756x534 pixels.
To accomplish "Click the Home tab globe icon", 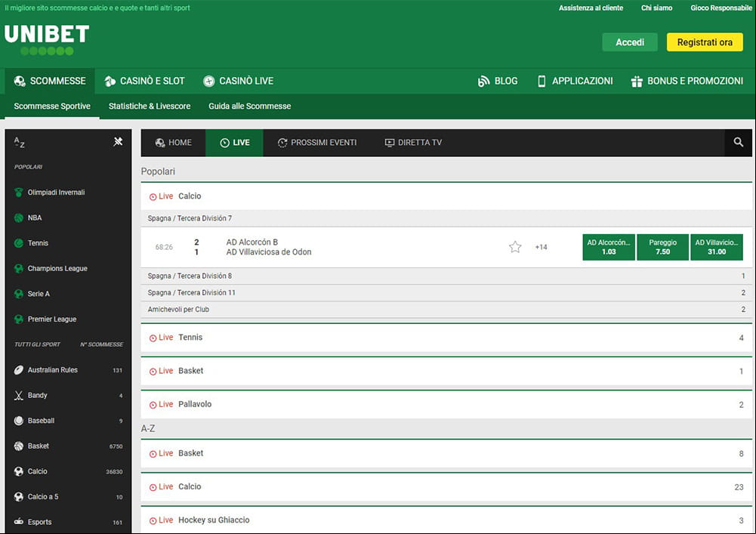I will (160, 143).
